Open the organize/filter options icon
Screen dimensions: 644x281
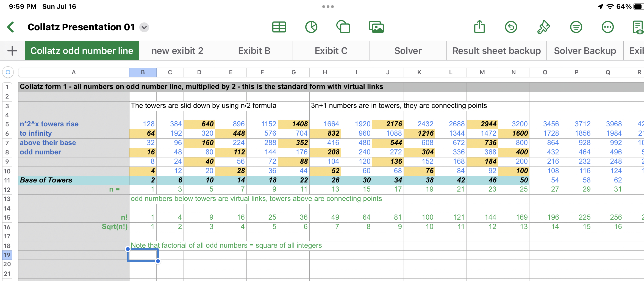pyautogui.click(x=576, y=27)
